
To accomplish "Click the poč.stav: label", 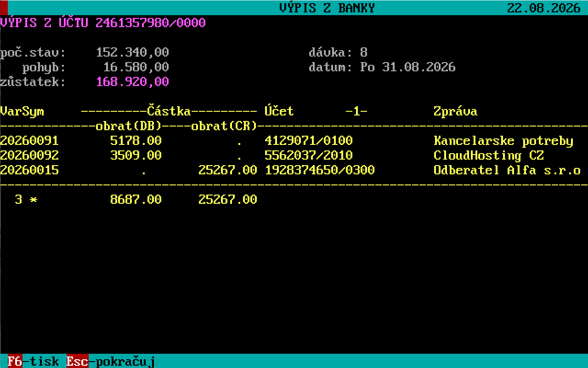I will point(33,52).
